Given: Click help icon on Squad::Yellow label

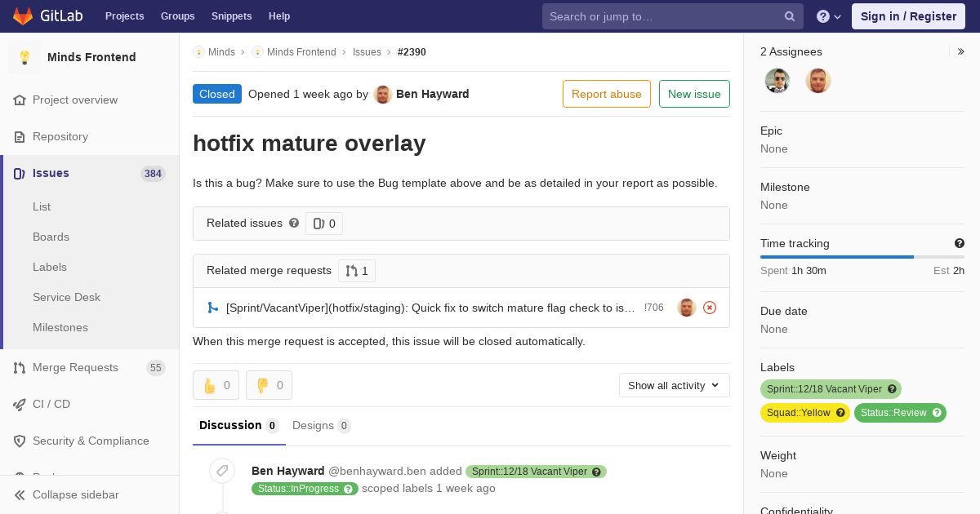Looking at the screenshot, I should (840, 413).
